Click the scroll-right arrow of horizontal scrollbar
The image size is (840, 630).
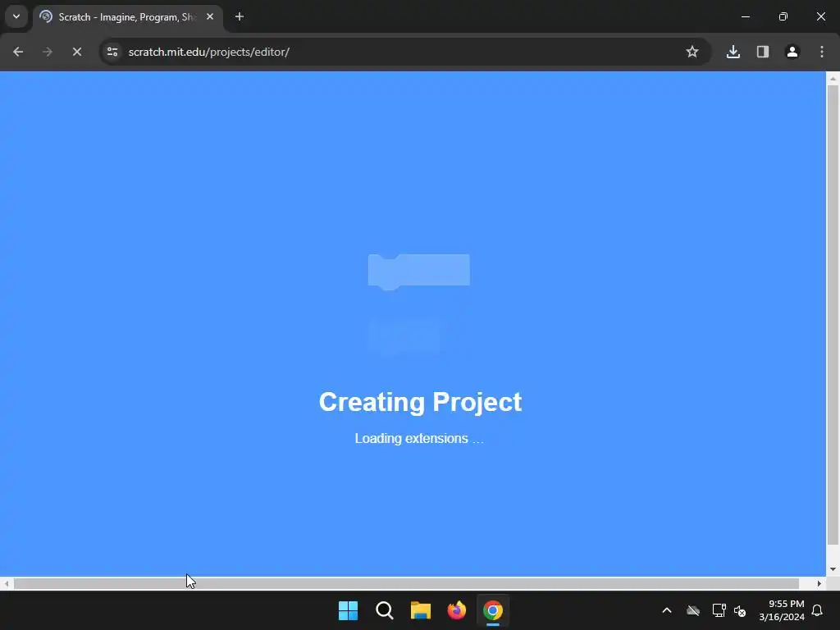(x=819, y=583)
